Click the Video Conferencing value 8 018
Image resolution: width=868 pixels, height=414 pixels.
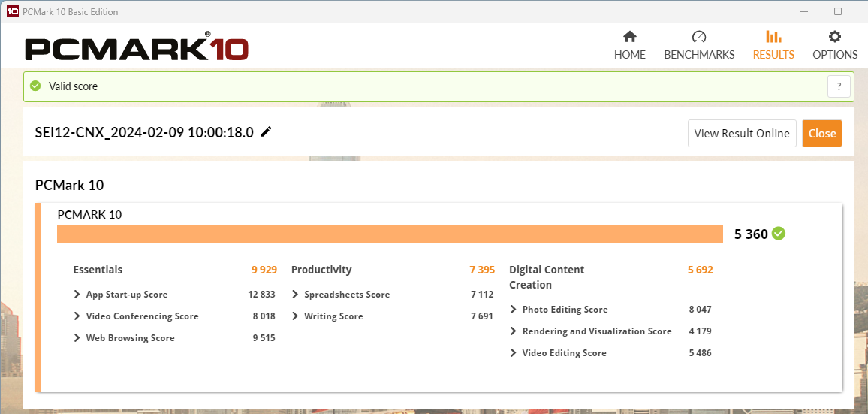(x=264, y=316)
